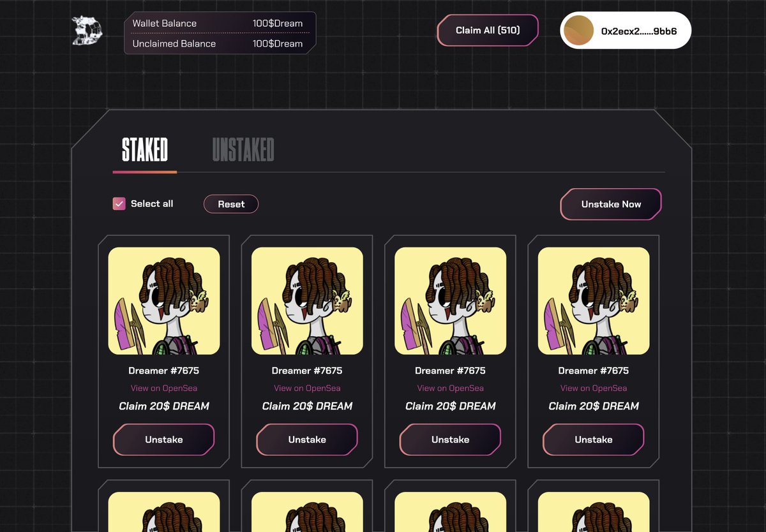Follow View on OpenSea in second card
The width and height of the screenshot is (766, 532).
(x=307, y=388)
